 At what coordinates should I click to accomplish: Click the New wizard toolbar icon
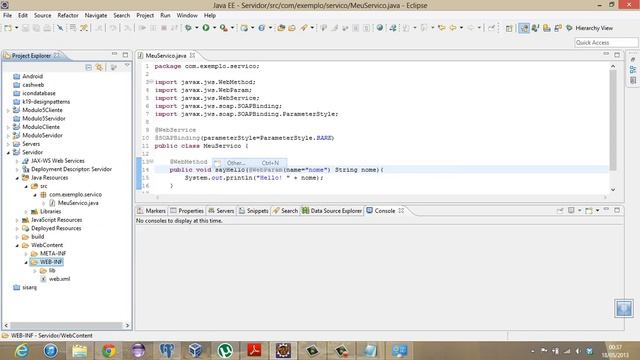8,28
